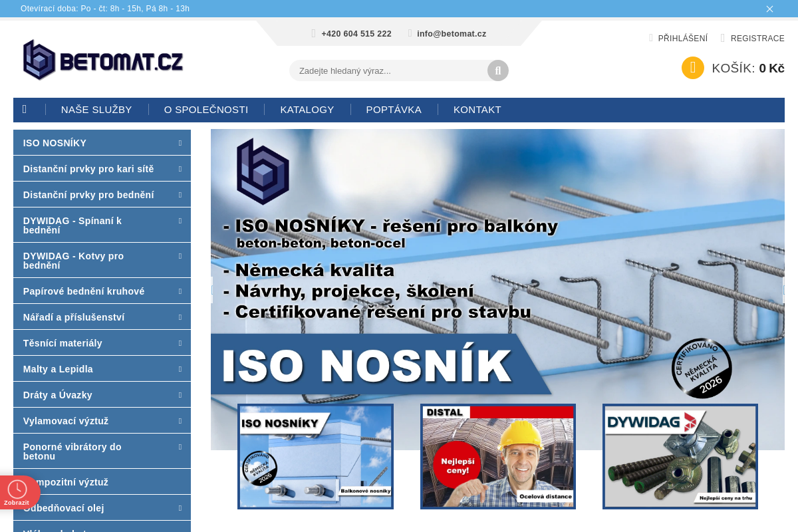Click the KOŠÍK: 0 Kč cart text
Screen dimensions: 798x532
pos(748,68)
